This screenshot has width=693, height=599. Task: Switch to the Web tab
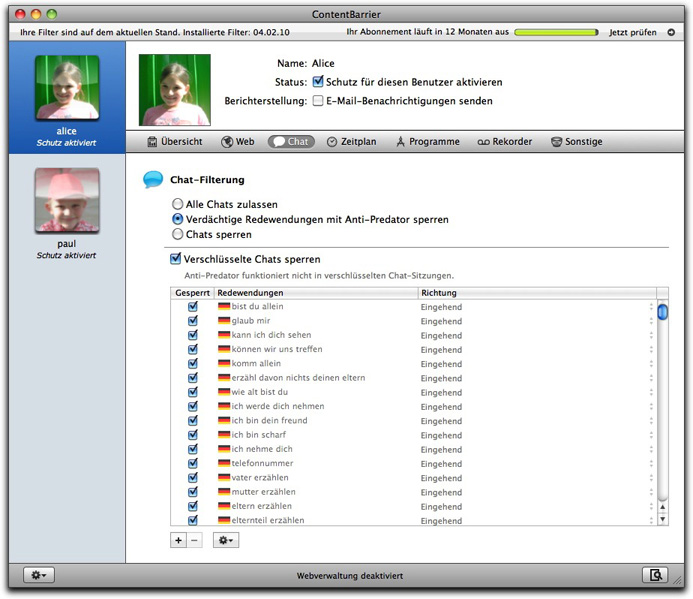(x=238, y=141)
